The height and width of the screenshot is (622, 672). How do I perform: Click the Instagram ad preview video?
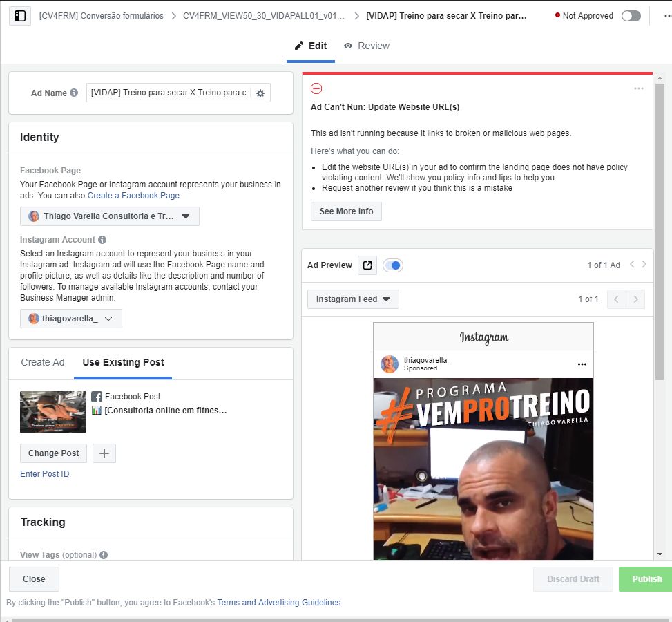coord(483,469)
